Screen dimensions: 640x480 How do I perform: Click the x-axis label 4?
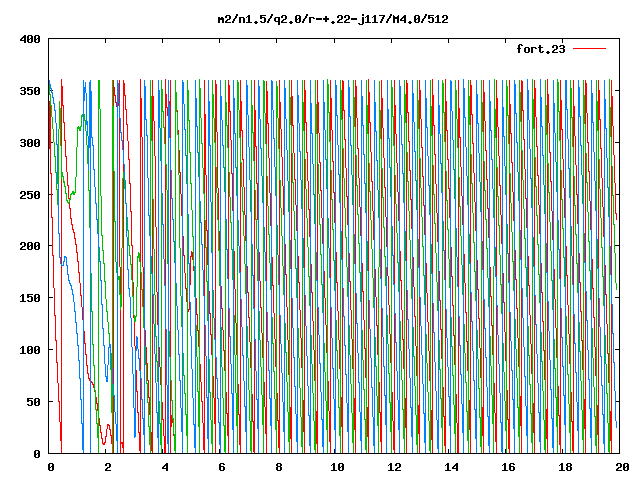pyautogui.click(x=165, y=467)
